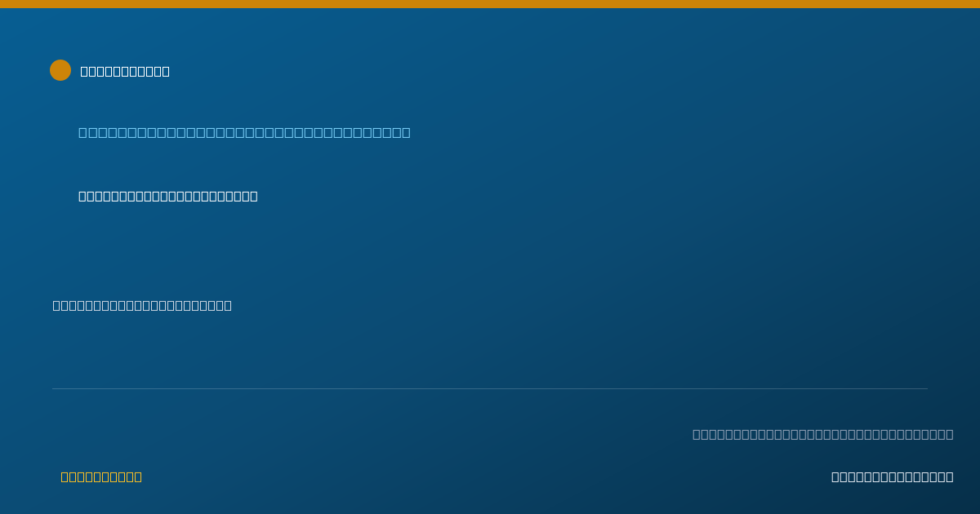The image size is (980, 514).
Task: Click the left-aligned white text above divider
Action: pyautogui.click(x=142, y=305)
